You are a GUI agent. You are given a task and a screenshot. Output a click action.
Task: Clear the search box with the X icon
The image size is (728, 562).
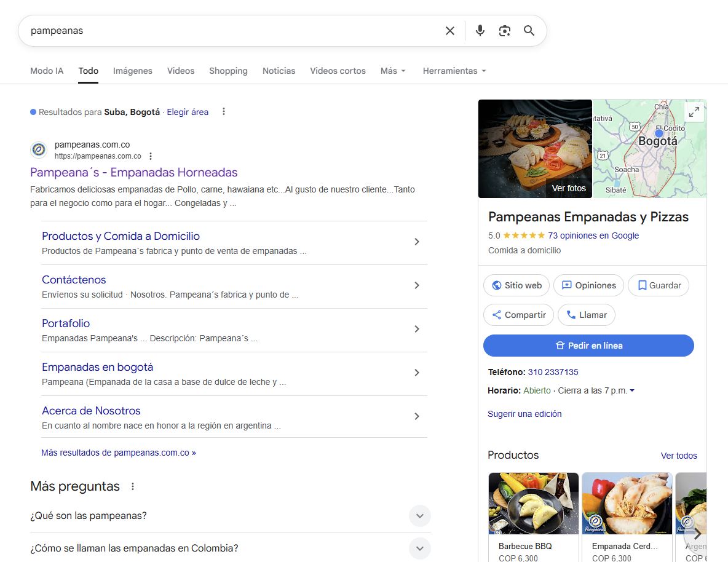point(450,31)
